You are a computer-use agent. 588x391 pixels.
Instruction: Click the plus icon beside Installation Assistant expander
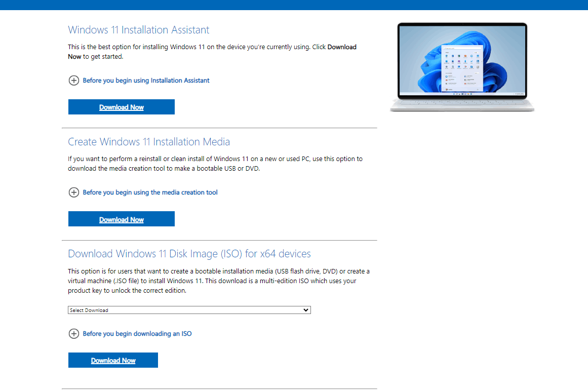tap(74, 81)
